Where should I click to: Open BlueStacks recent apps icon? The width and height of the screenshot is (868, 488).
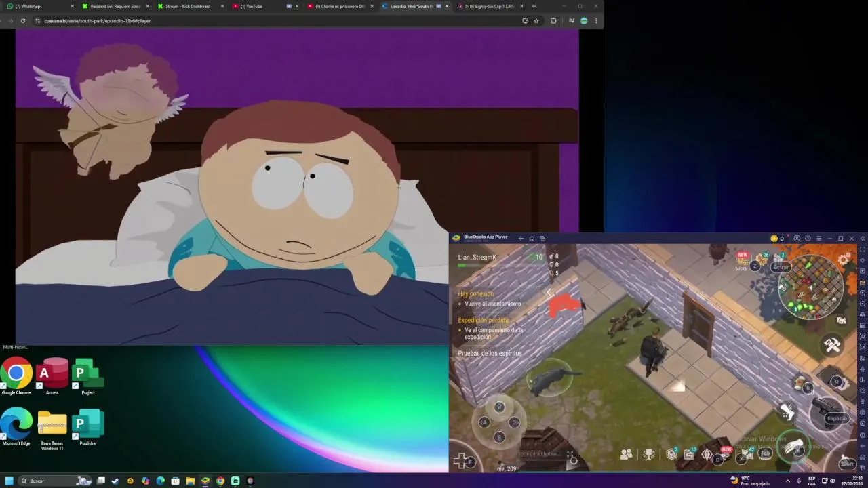[542, 239]
